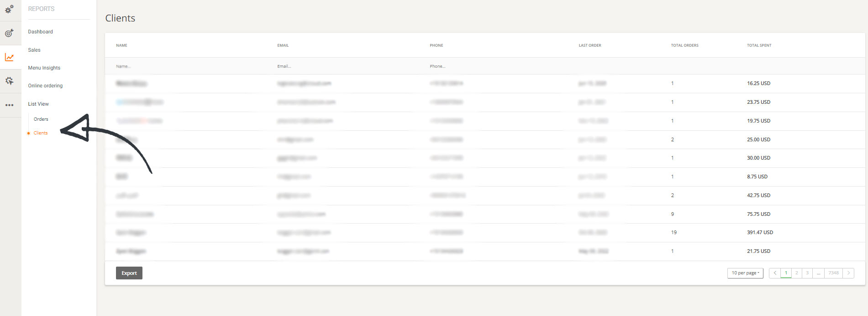Open the gears settings icon in sidebar
868x316 pixels.
(x=9, y=9)
